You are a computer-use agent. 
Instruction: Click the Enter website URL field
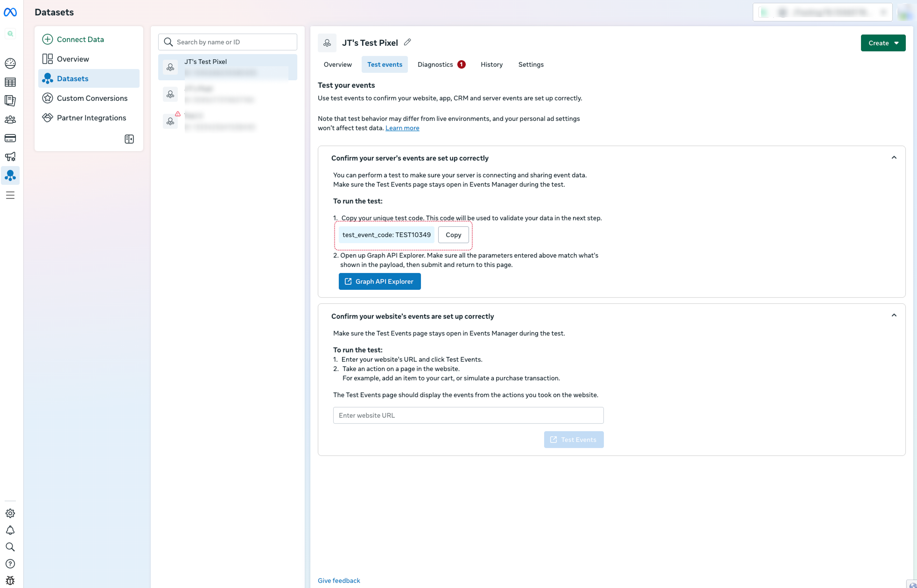pos(468,415)
